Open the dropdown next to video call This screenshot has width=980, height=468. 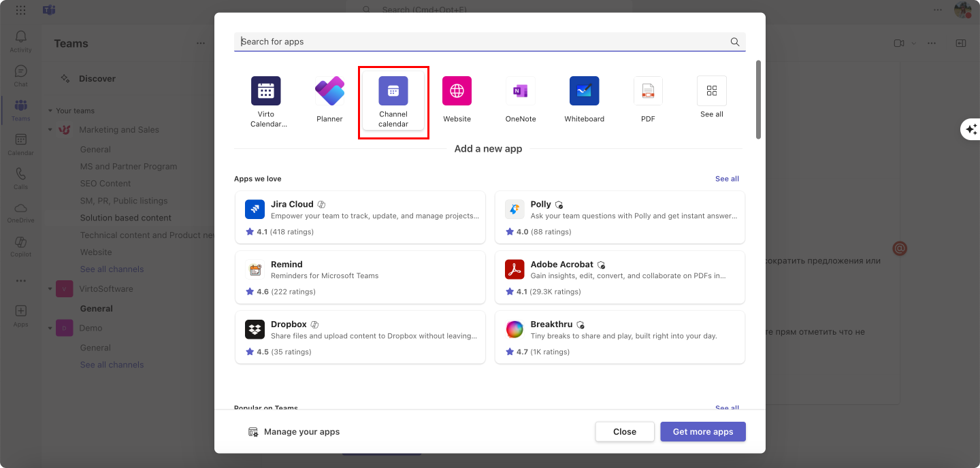tap(914, 43)
